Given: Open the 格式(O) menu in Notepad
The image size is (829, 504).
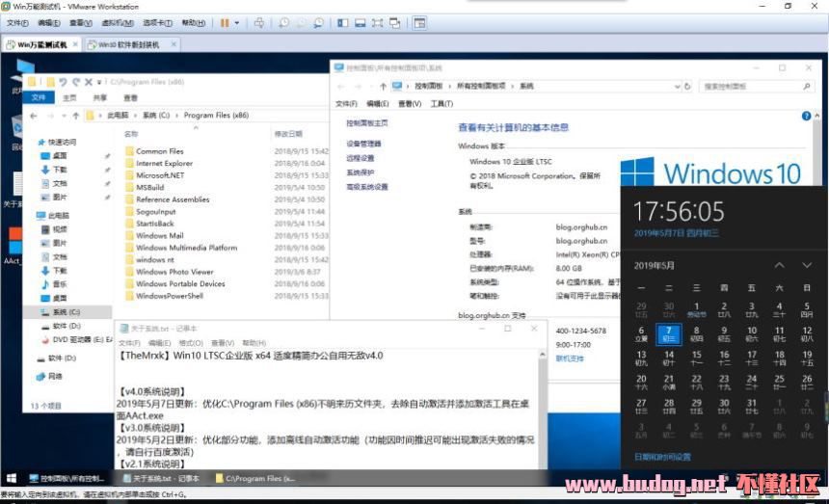Looking at the screenshot, I should [191, 343].
